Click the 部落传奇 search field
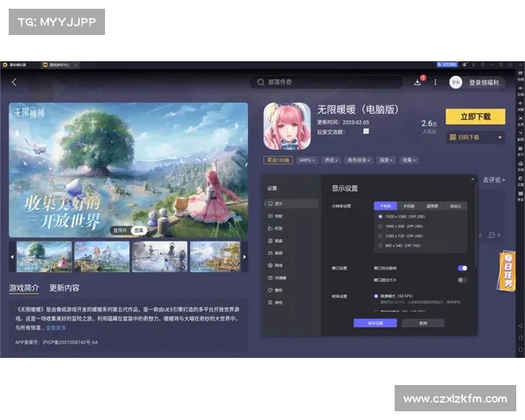The image size is (525, 420). tap(326, 82)
